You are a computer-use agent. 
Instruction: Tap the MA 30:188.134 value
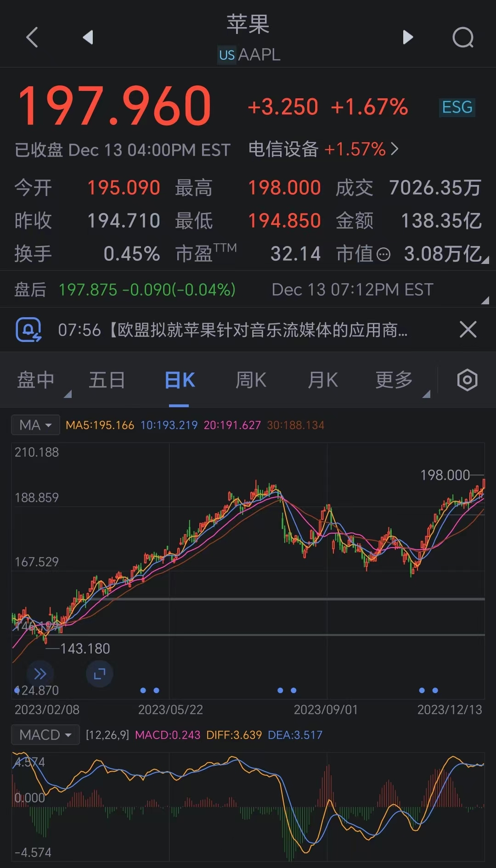point(296,425)
